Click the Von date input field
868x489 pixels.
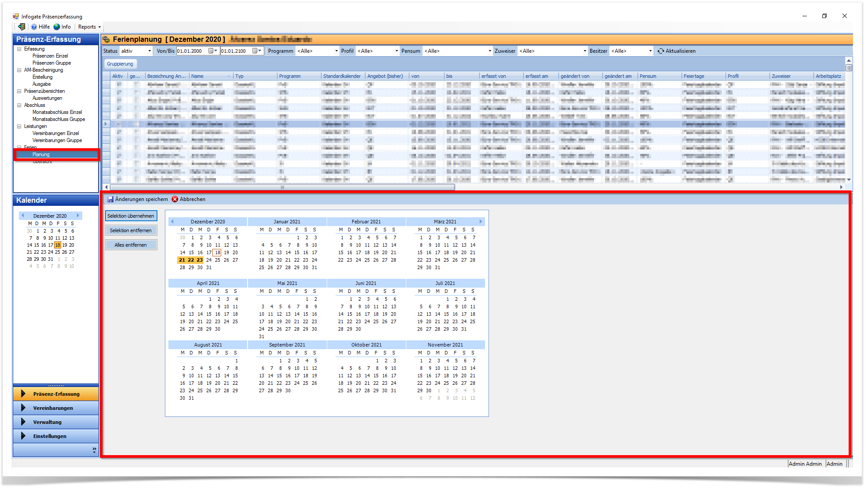[192, 51]
